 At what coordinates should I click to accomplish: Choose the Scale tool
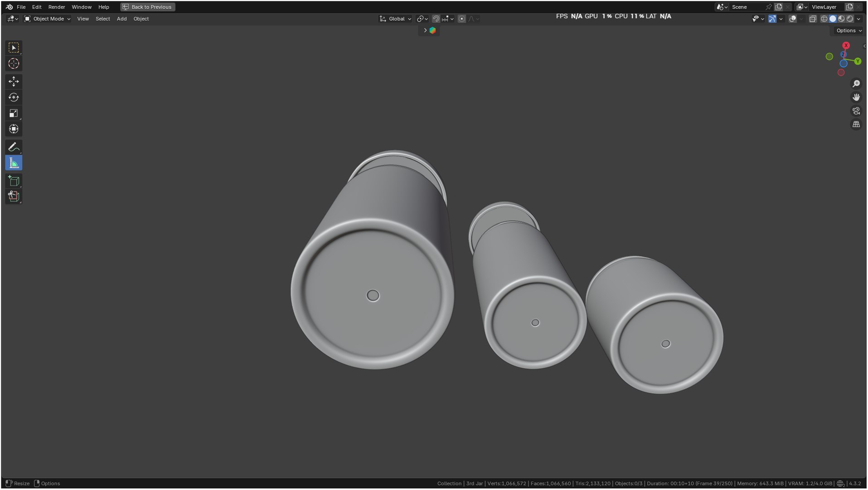click(14, 113)
